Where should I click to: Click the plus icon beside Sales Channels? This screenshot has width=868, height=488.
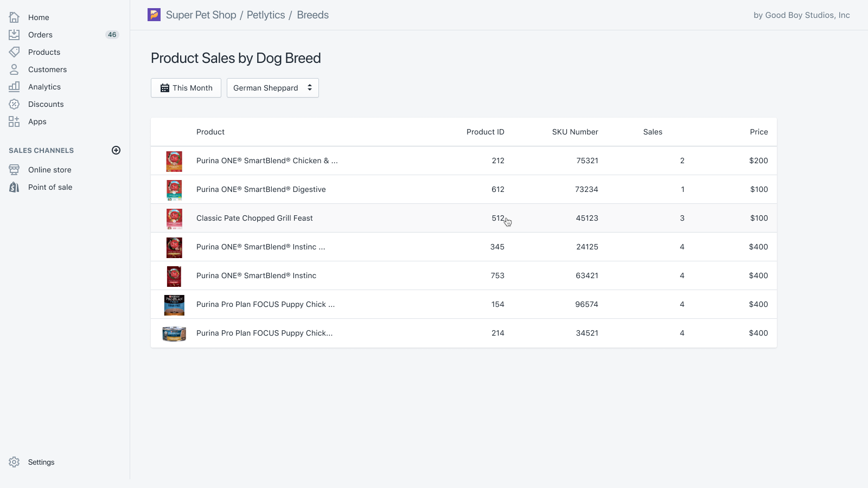click(x=116, y=150)
